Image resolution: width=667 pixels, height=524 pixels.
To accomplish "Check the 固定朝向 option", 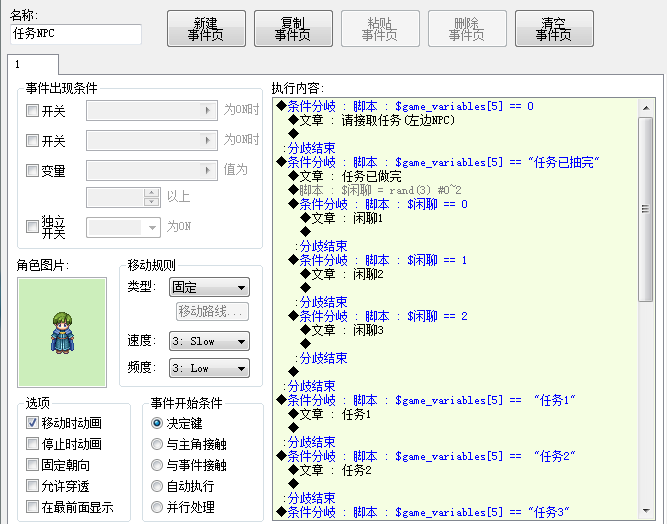I will (x=32, y=464).
